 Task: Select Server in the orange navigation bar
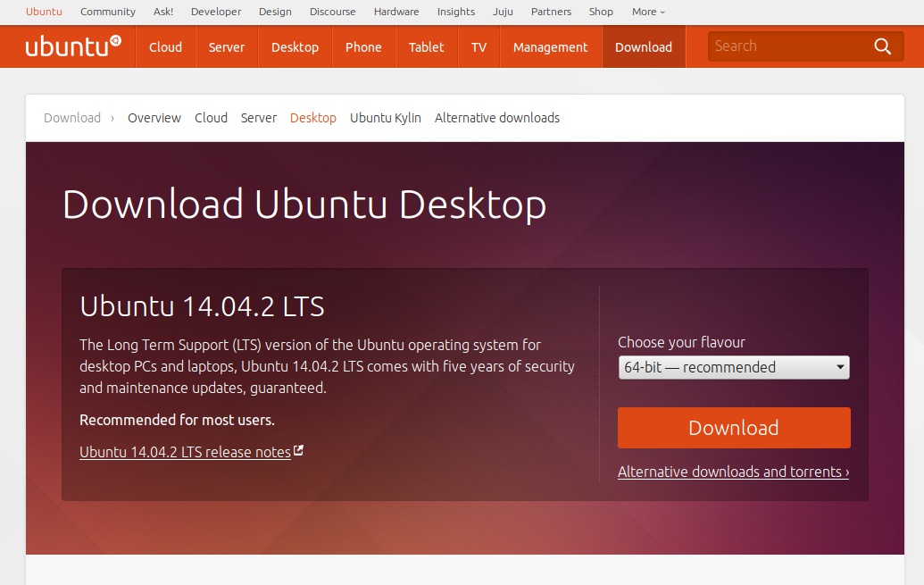coord(227,47)
